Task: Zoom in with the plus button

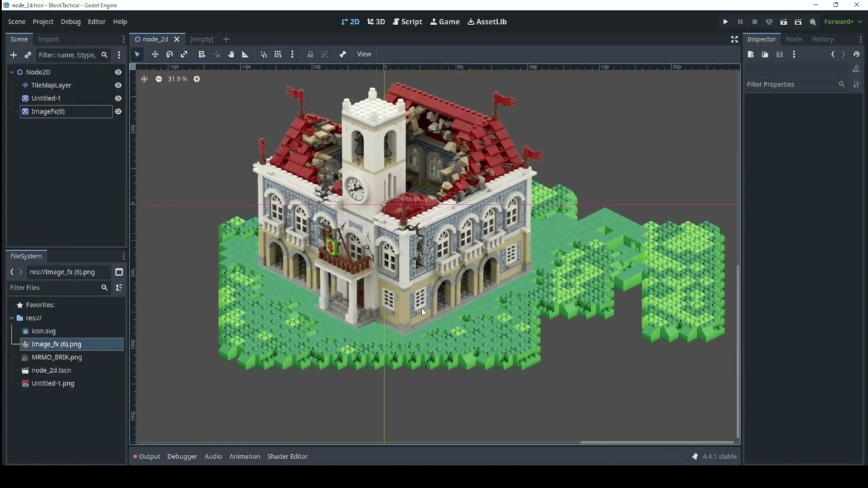Action: (197, 79)
